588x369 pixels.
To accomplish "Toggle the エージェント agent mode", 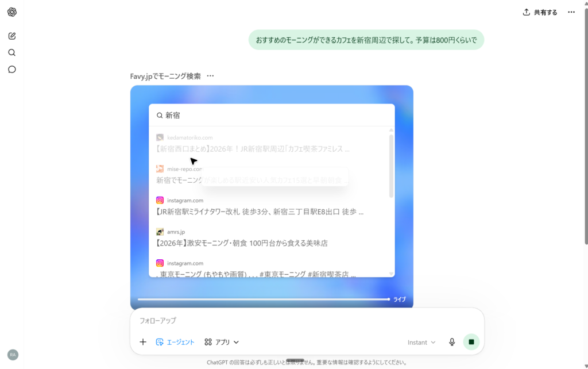I will [175, 342].
